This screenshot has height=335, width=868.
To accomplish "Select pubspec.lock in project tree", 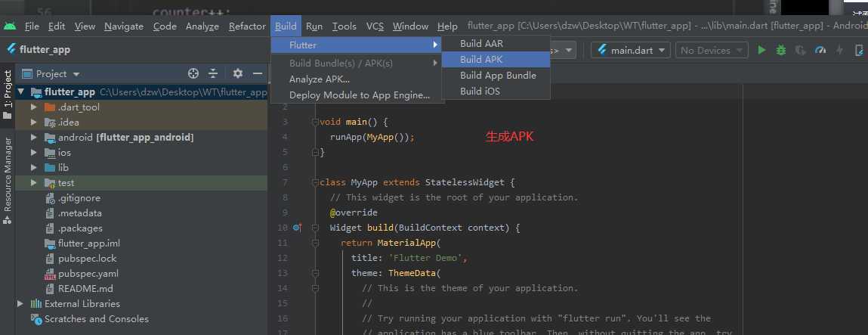I will tap(87, 259).
